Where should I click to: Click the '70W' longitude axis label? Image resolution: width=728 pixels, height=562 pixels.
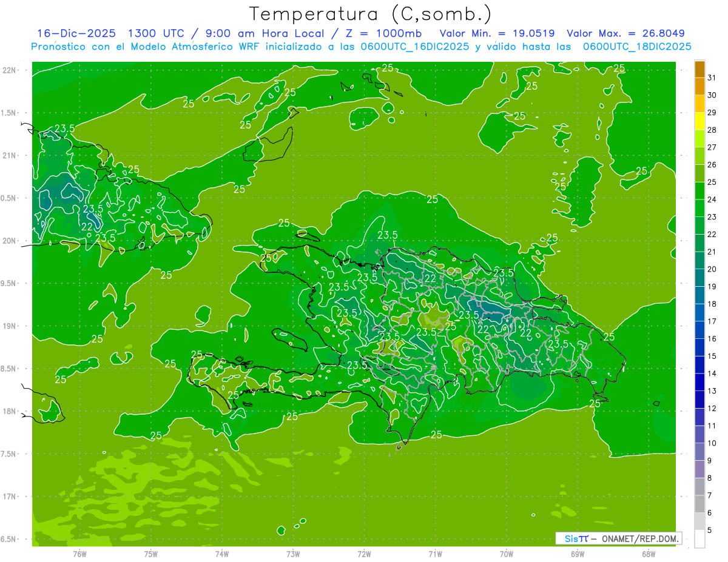pyautogui.click(x=507, y=554)
